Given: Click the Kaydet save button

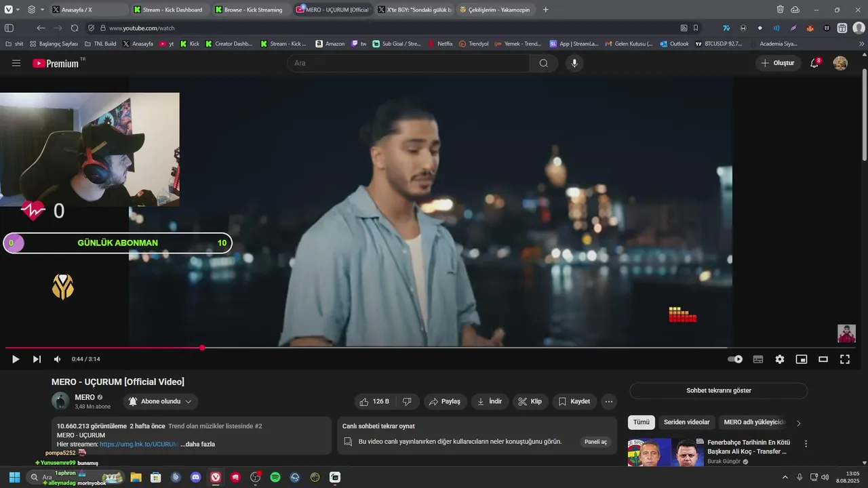Looking at the screenshot, I should point(574,401).
